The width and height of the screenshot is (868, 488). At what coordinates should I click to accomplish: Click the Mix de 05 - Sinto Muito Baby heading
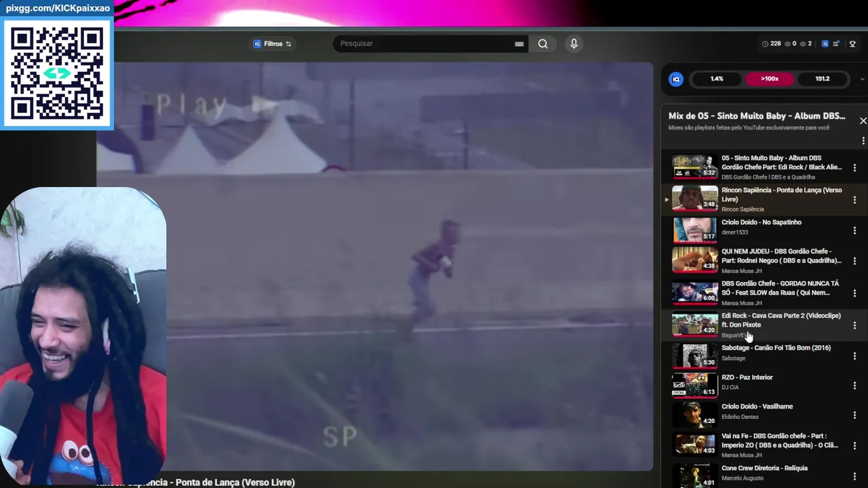click(757, 116)
